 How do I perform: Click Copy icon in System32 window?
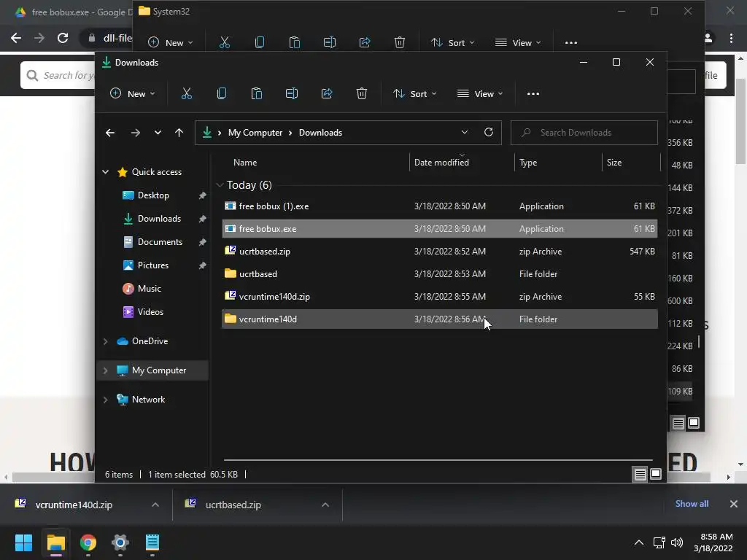click(260, 42)
